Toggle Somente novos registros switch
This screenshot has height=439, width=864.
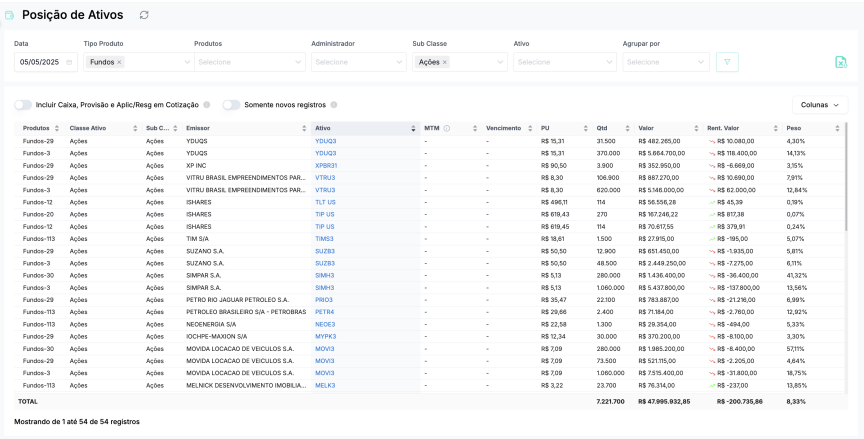coord(231,105)
